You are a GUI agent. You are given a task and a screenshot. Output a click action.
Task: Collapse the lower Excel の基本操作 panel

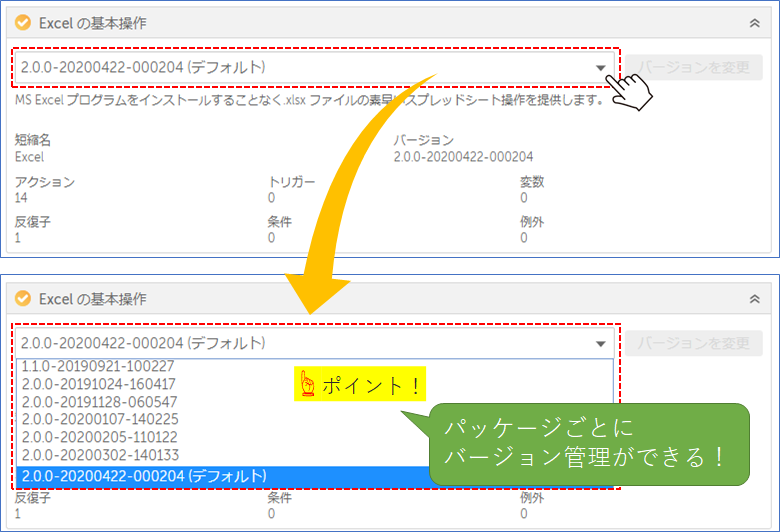point(755,299)
